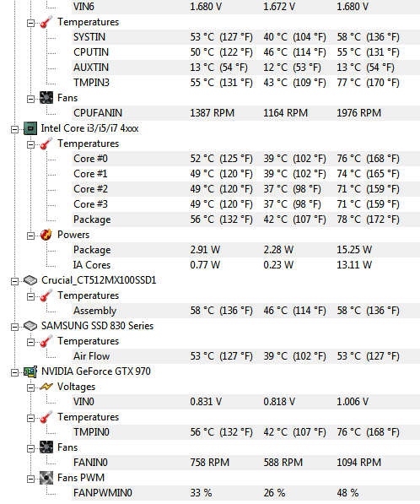Select the CPUTIN sensor row label

(91, 52)
